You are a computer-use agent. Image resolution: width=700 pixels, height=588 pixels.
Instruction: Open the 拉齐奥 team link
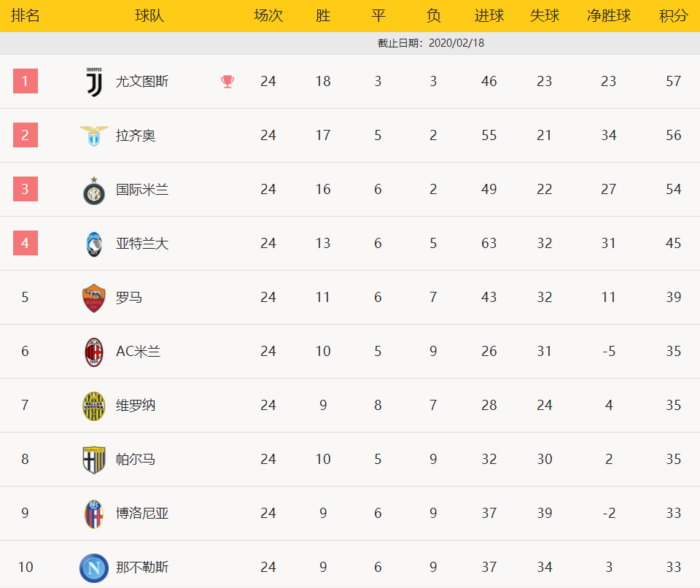(x=136, y=136)
